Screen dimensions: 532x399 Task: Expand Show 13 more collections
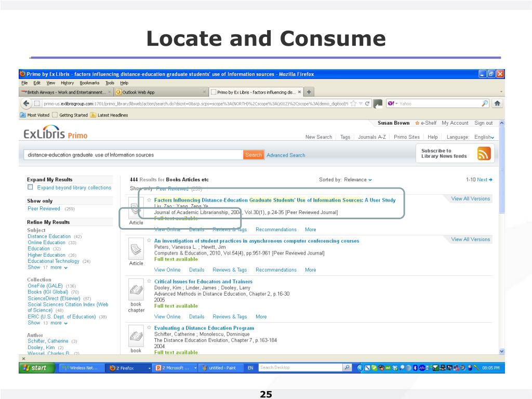[x=47, y=323]
